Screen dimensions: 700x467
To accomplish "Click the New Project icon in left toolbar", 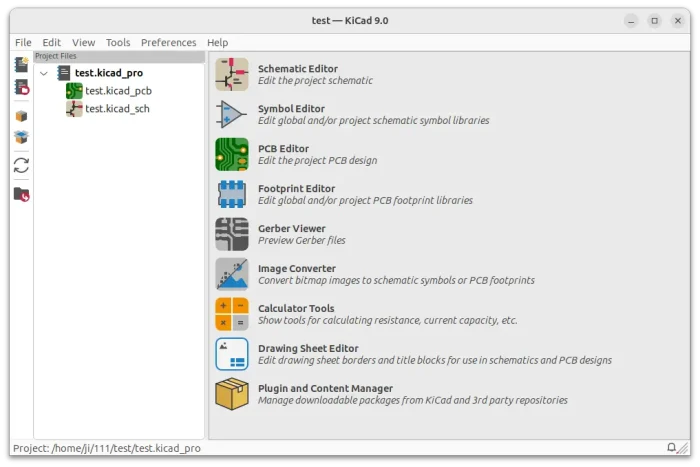I will [21, 64].
